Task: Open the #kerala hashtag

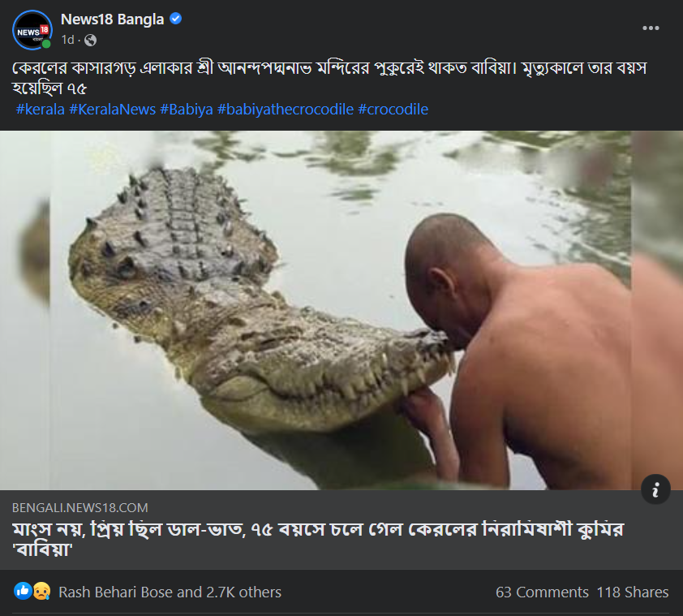Action: pos(40,109)
